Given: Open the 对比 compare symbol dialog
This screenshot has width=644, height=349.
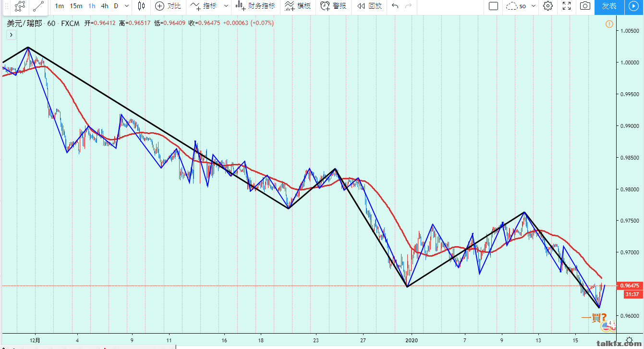Looking at the screenshot, I should coord(168,6).
